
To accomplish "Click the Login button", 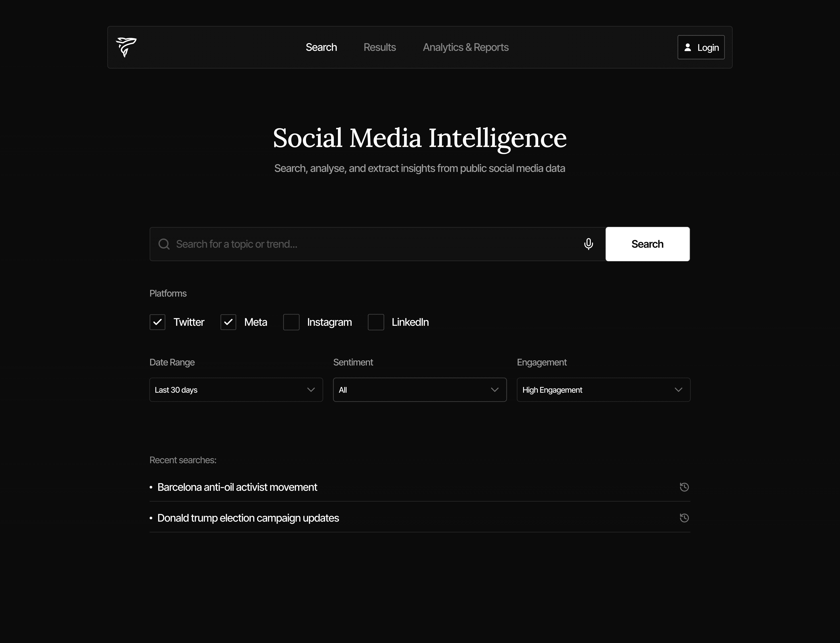I will [x=701, y=47].
